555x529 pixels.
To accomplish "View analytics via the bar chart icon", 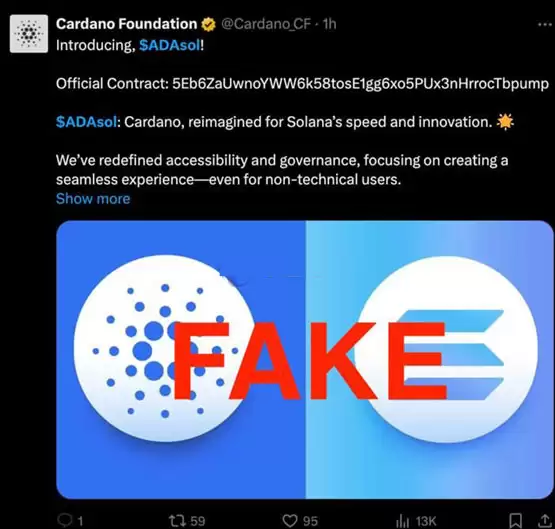I will tap(402, 521).
